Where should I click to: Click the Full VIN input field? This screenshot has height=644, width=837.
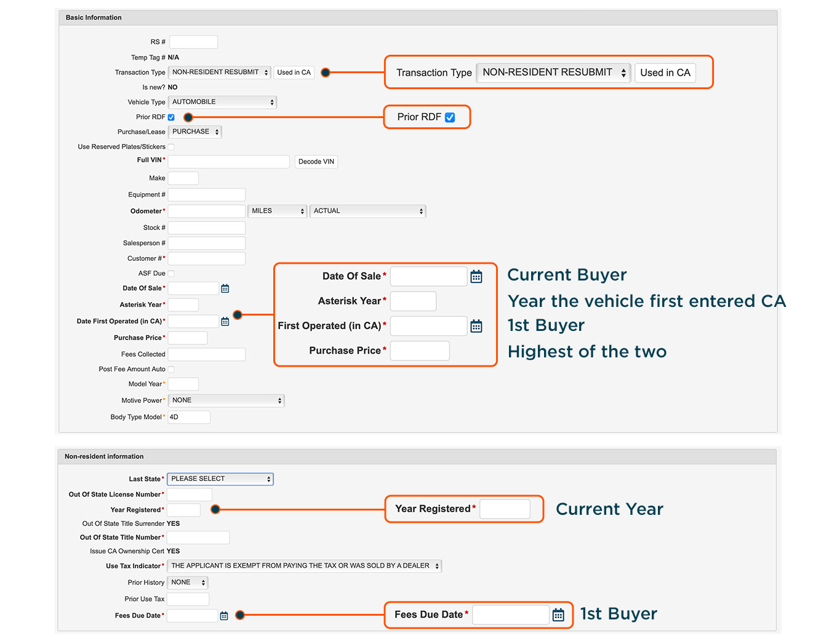pyautogui.click(x=229, y=162)
